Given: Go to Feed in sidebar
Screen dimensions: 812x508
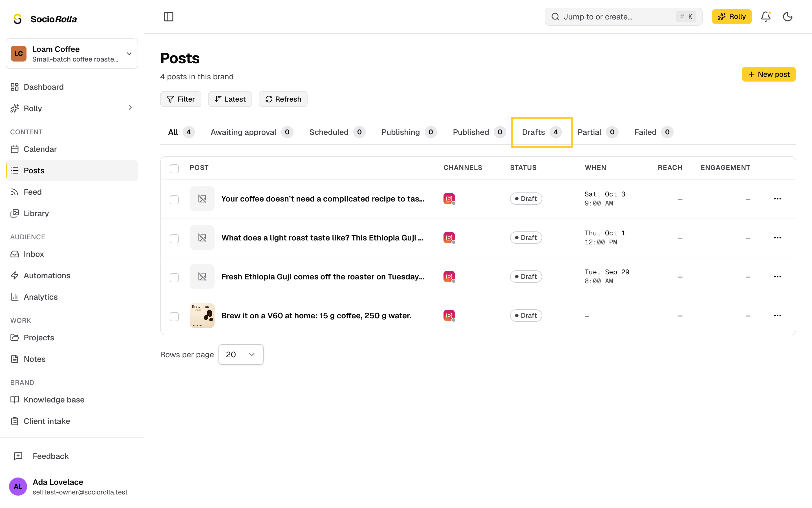Looking at the screenshot, I should tap(72, 192).
